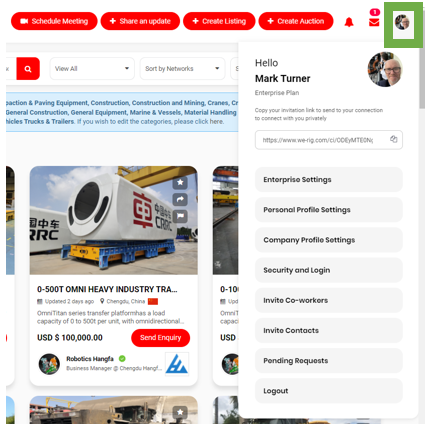Copy the invitation link using copy icon
The height and width of the screenshot is (432, 426).
point(393,139)
